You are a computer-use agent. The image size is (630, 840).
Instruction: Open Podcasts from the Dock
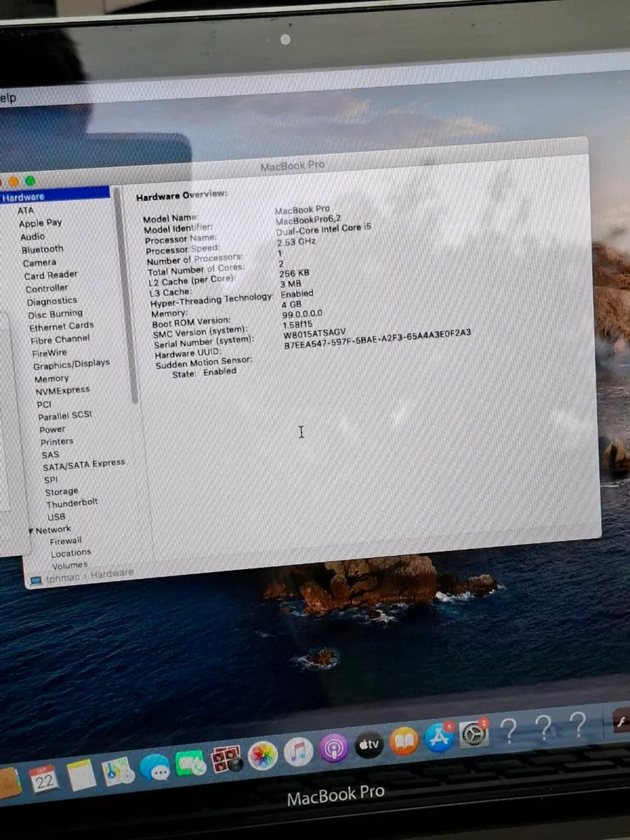pos(334,748)
